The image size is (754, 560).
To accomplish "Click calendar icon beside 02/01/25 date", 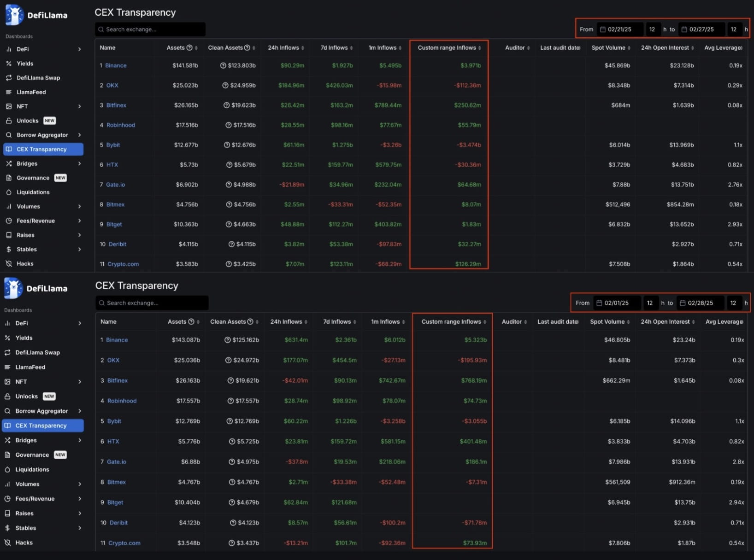I will coord(599,303).
